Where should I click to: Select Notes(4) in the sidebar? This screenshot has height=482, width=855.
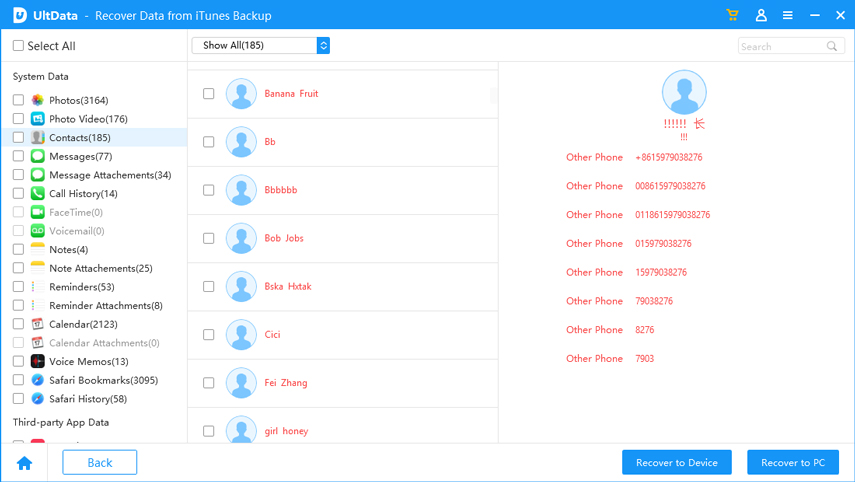coord(68,250)
